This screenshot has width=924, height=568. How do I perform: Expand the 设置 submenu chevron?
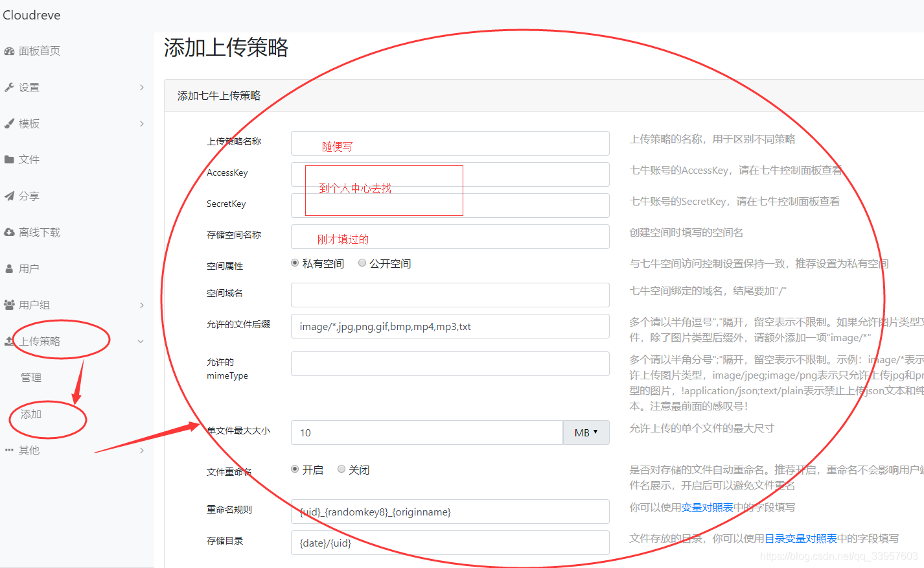coord(142,88)
